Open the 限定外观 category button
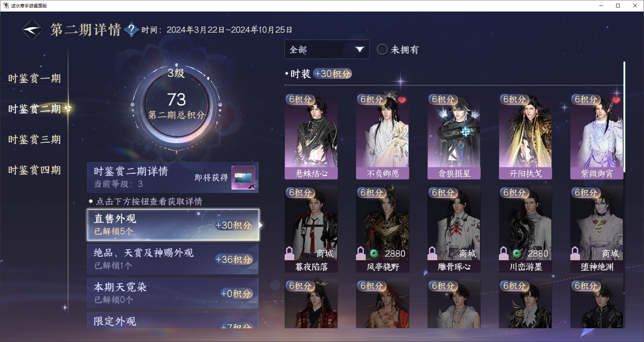 coord(173,320)
